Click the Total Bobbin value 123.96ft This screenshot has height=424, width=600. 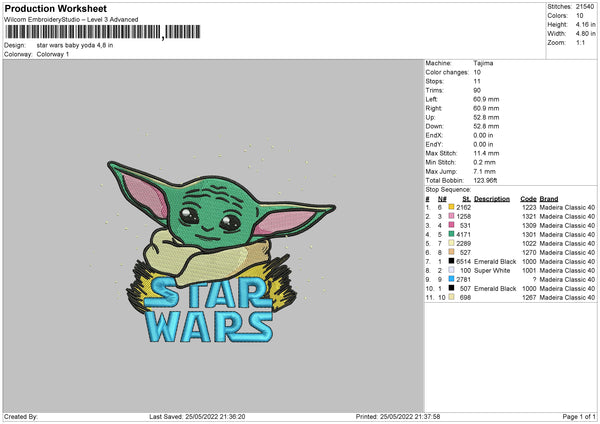(485, 180)
